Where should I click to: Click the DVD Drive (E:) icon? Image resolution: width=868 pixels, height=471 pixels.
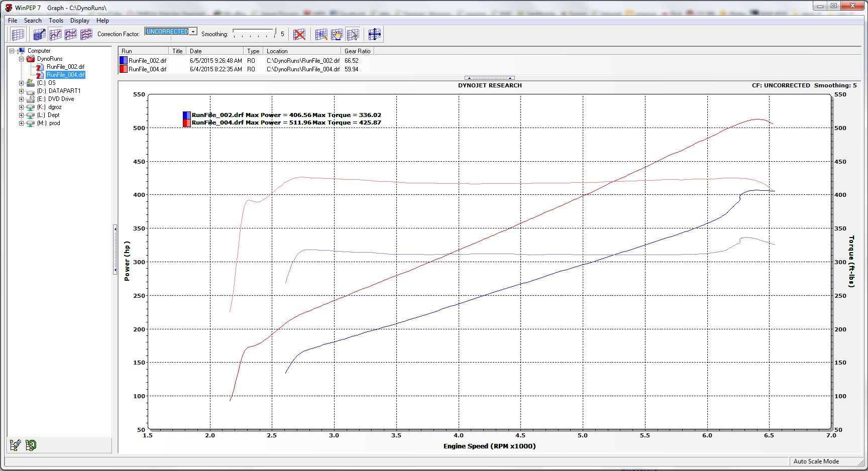(31, 99)
